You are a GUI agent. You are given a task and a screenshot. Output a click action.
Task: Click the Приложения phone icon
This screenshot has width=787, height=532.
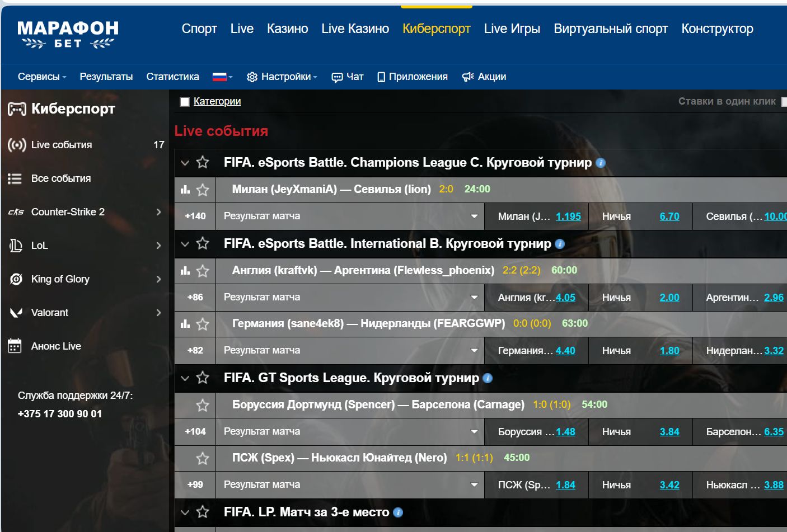pyautogui.click(x=381, y=77)
